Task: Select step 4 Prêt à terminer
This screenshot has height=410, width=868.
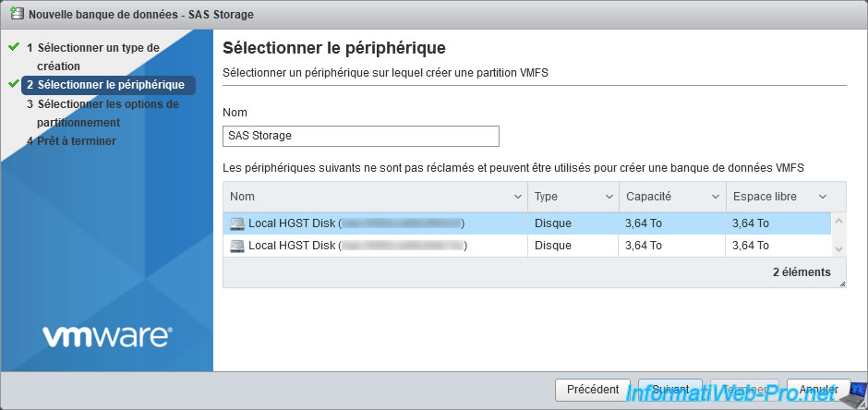Action: 77,141
